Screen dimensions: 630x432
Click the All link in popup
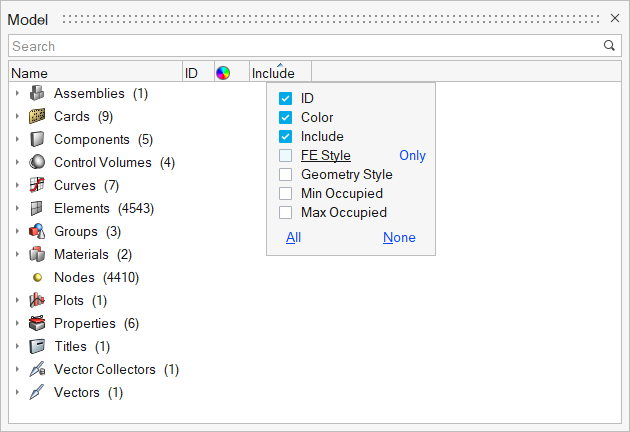[x=293, y=237]
